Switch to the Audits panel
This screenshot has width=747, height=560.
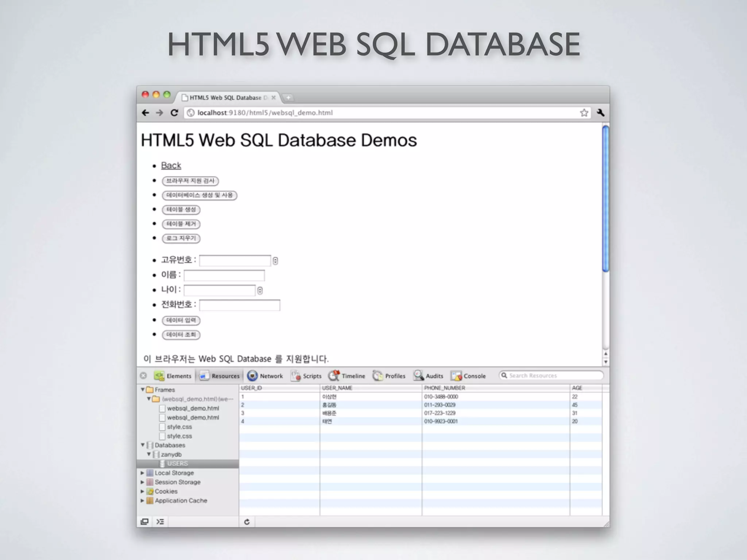click(428, 376)
